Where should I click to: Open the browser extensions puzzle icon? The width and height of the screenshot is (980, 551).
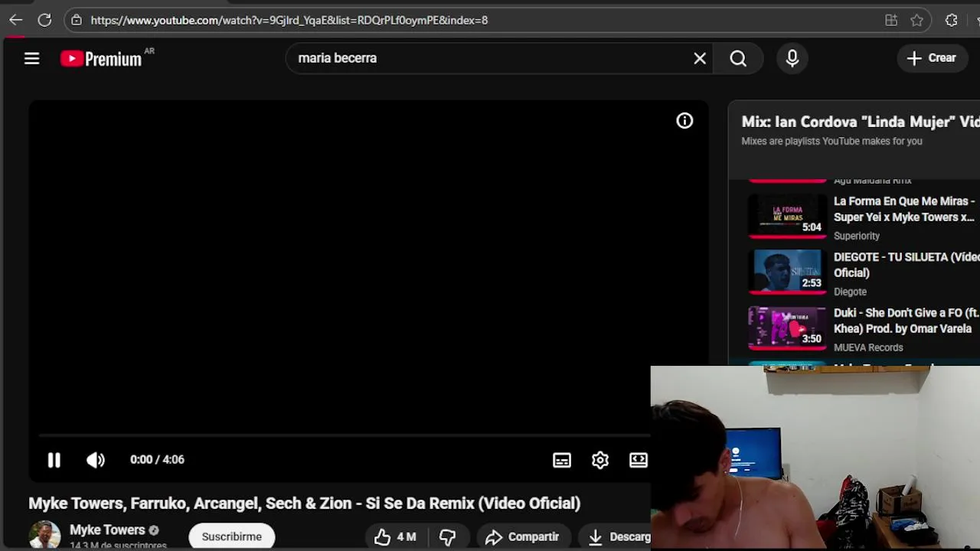952,21
